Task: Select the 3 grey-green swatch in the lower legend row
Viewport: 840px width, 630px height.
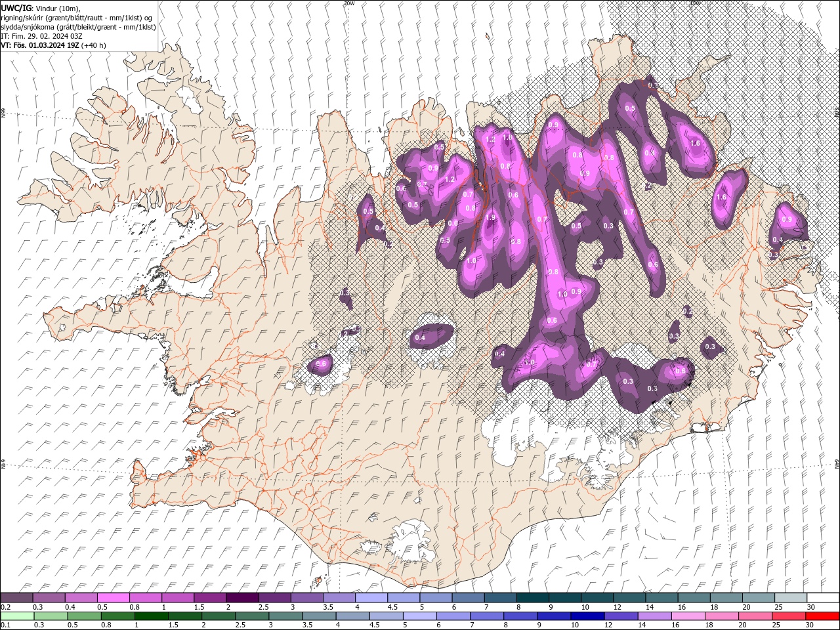Action: click(x=285, y=616)
